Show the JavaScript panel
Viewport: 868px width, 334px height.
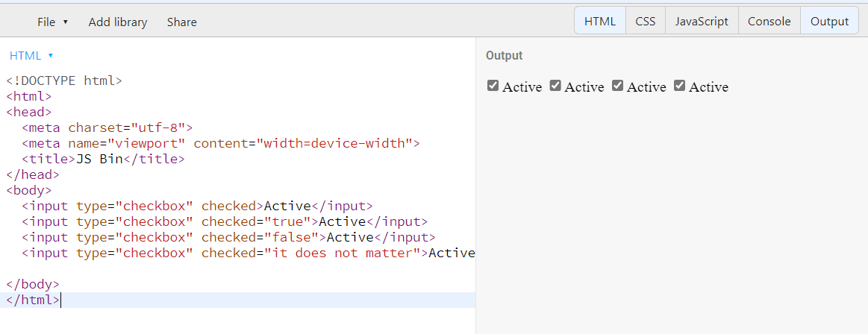click(x=702, y=21)
